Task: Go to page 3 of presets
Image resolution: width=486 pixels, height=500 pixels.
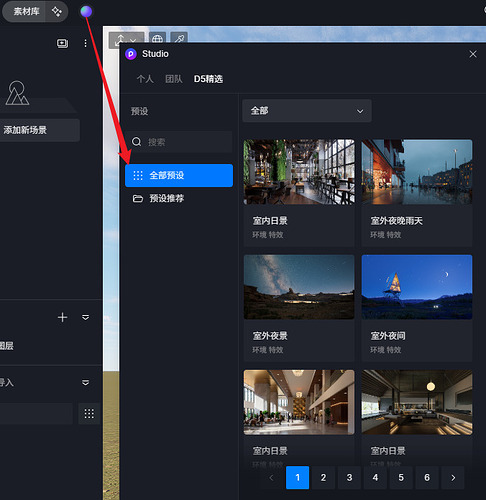Action: click(349, 478)
